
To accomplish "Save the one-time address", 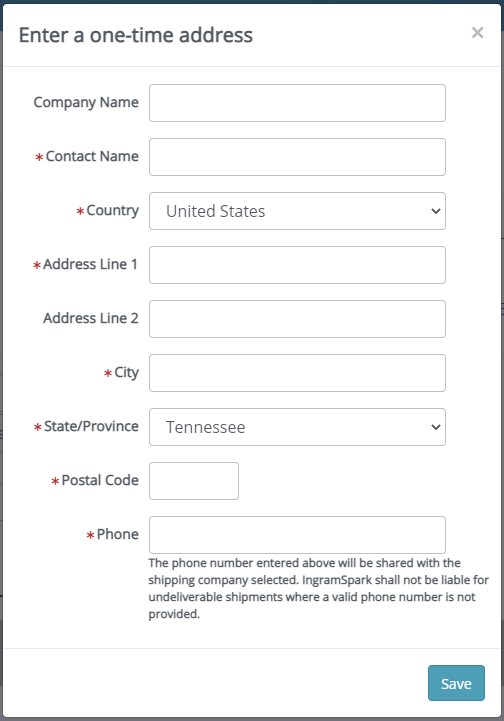I will click(x=456, y=683).
